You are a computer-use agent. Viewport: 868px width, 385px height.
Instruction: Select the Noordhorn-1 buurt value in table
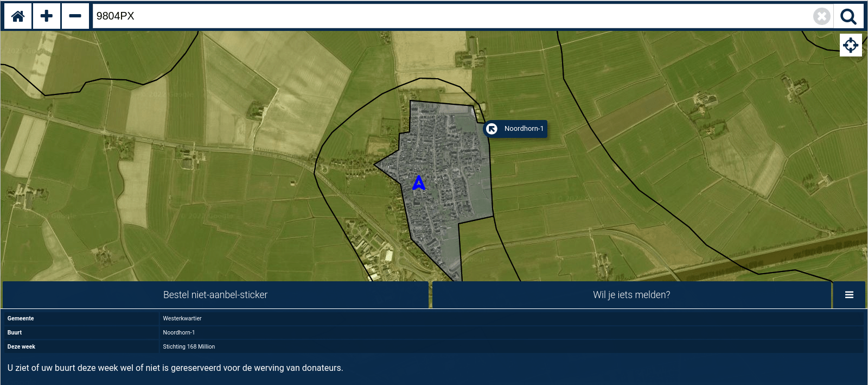point(179,333)
